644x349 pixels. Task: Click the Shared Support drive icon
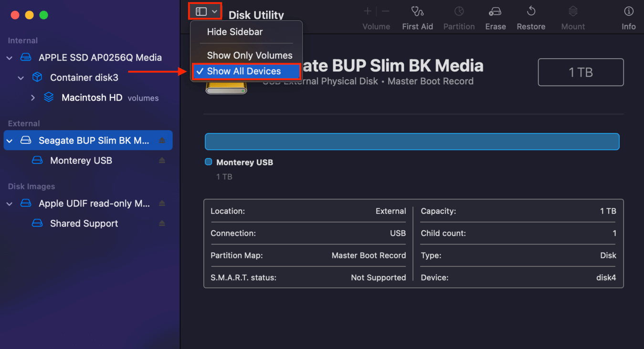(37, 224)
